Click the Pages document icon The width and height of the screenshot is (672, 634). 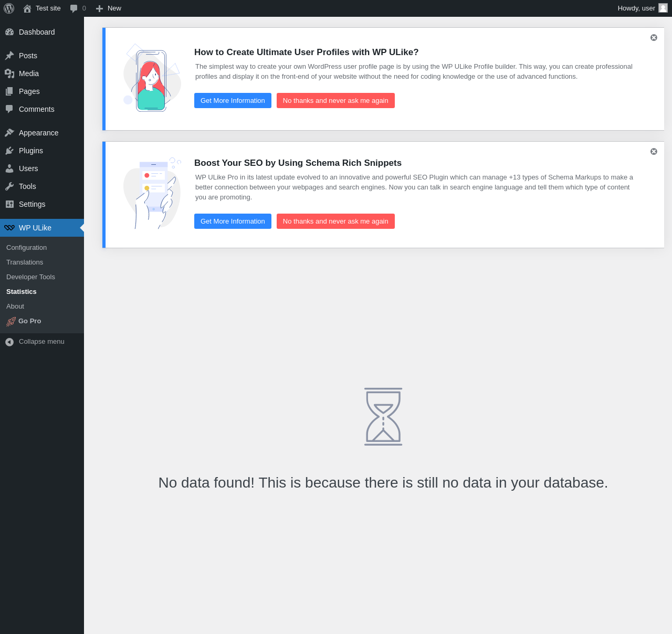(9, 91)
